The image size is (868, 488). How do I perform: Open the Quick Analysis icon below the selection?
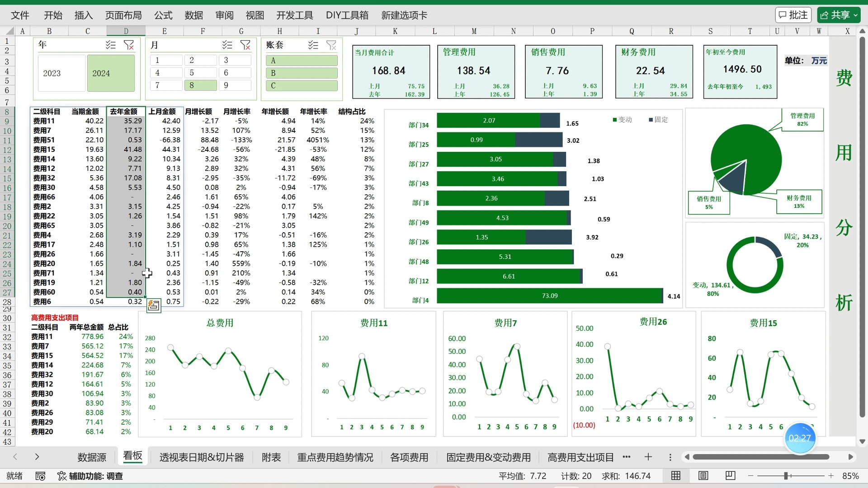click(x=154, y=306)
